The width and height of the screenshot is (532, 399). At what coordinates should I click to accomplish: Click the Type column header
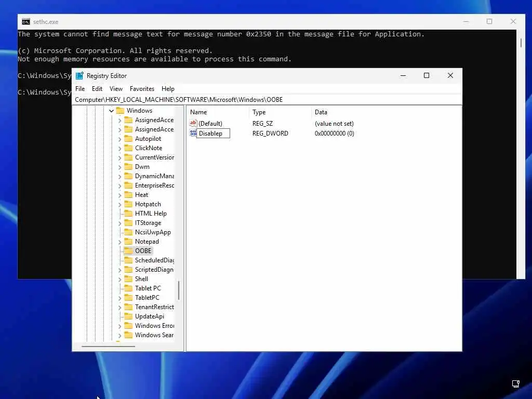pyautogui.click(x=280, y=112)
